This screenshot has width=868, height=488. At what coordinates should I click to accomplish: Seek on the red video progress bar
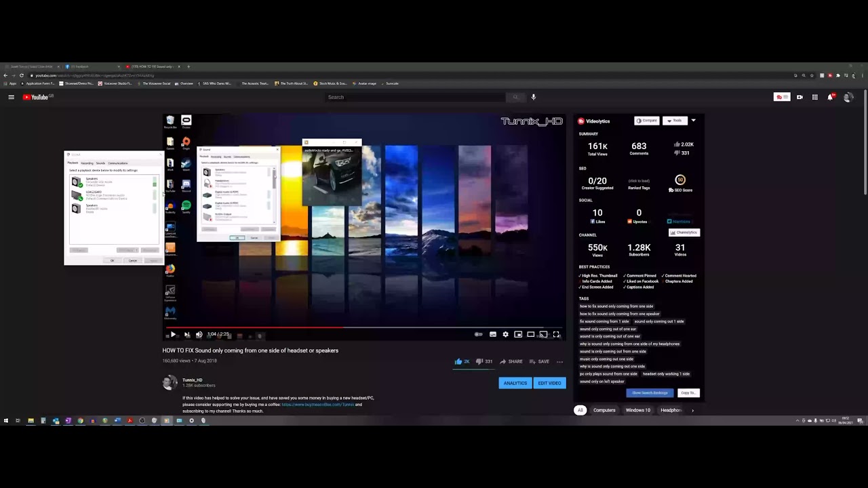click(364, 327)
